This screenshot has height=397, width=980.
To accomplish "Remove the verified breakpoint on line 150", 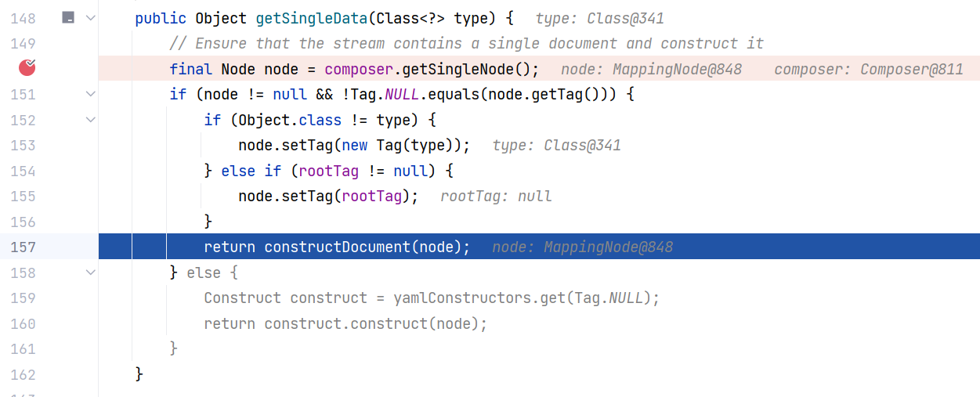I will tap(27, 68).
